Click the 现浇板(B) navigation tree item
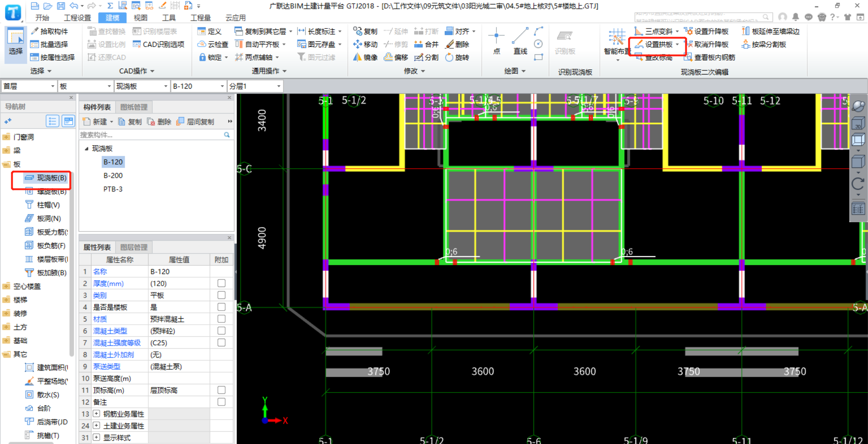This screenshot has height=444, width=868. point(46,178)
